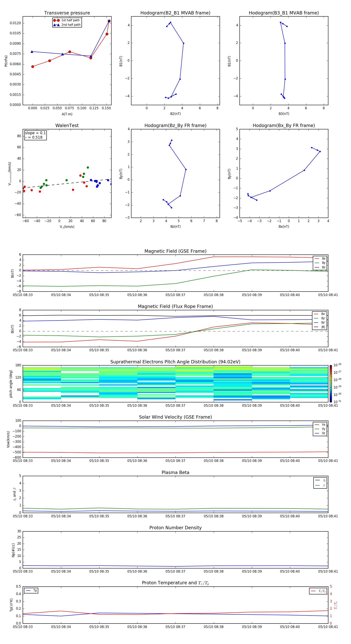Click the "Hodogram(Bz_By FR frame)" title
Image resolution: width=351 pixels, height=644 pixels.
click(x=175, y=125)
